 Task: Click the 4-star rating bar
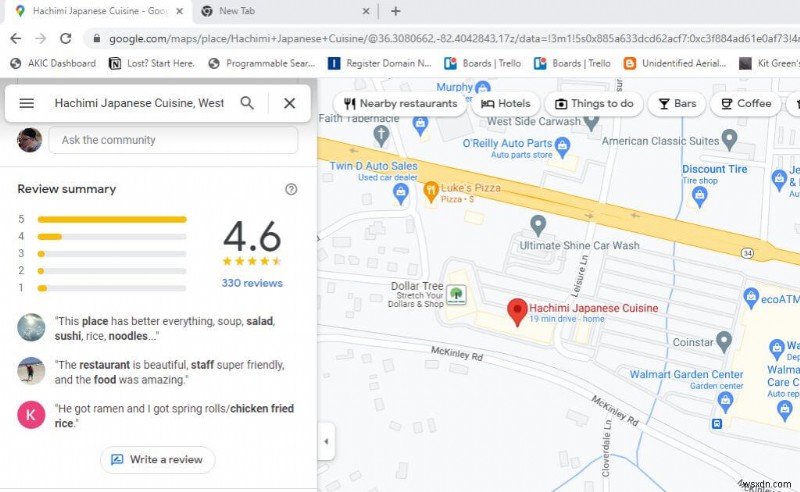[x=112, y=237]
